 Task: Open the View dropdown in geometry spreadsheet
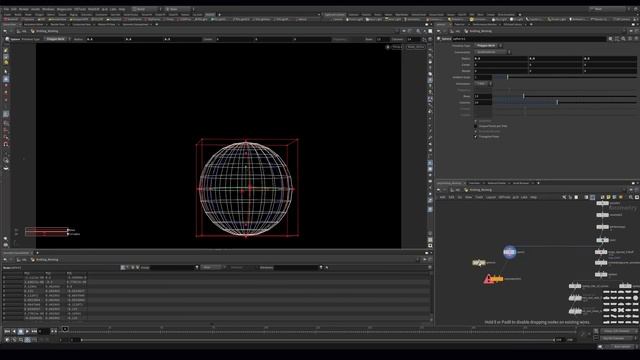212,267
